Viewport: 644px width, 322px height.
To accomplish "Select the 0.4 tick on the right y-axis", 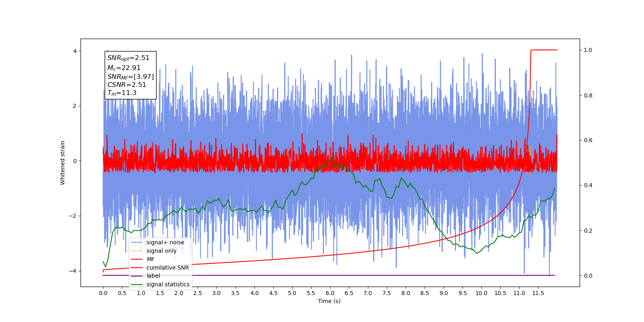I will [x=588, y=186].
